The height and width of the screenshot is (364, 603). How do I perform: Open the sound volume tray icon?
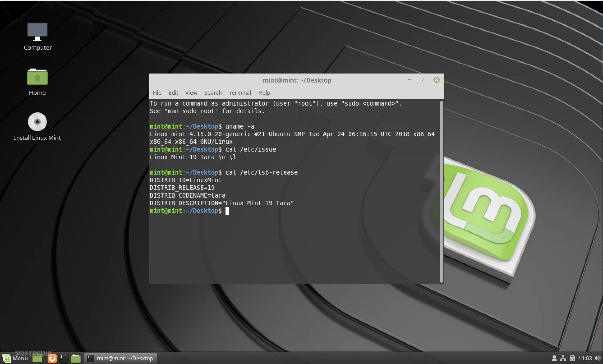tap(597, 358)
